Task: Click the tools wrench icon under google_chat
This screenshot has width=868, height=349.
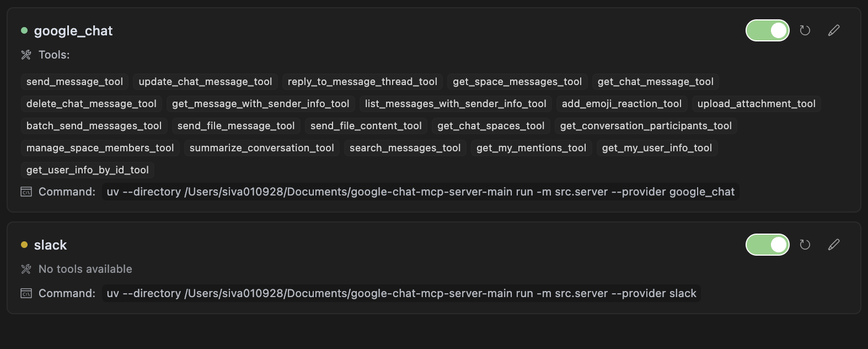Action: tap(25, 55)
